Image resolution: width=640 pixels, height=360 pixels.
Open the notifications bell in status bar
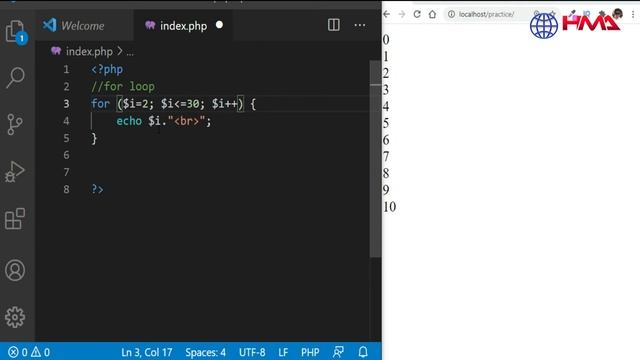tap(363, 352)
